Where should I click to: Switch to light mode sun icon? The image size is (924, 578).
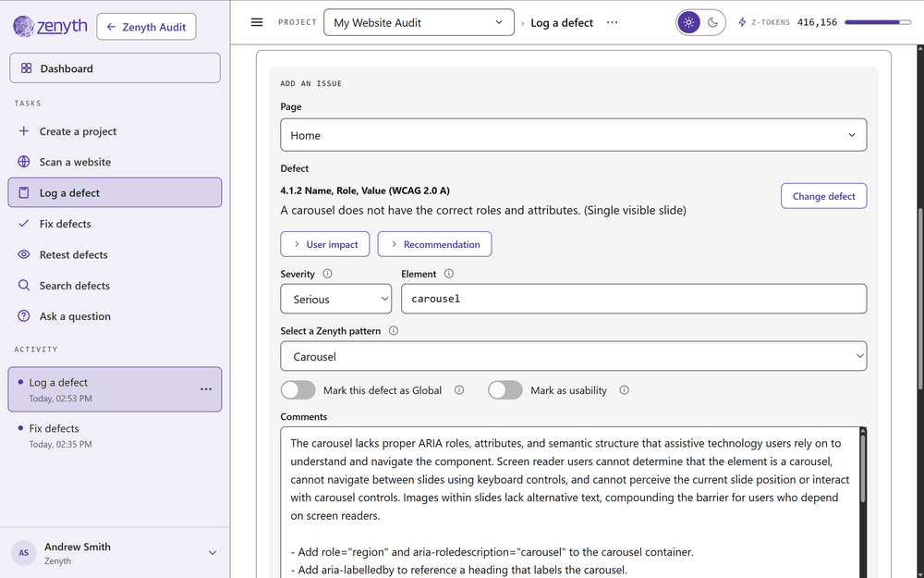coord(689,22)
